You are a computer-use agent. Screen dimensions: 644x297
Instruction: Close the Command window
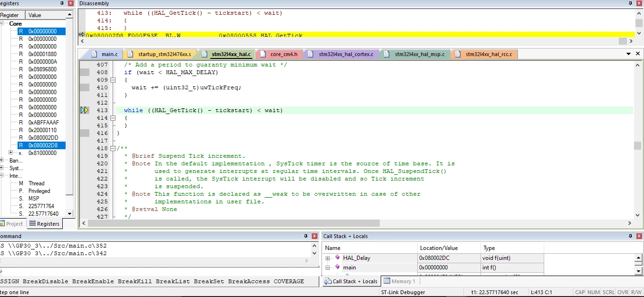(x=315, y=236)
